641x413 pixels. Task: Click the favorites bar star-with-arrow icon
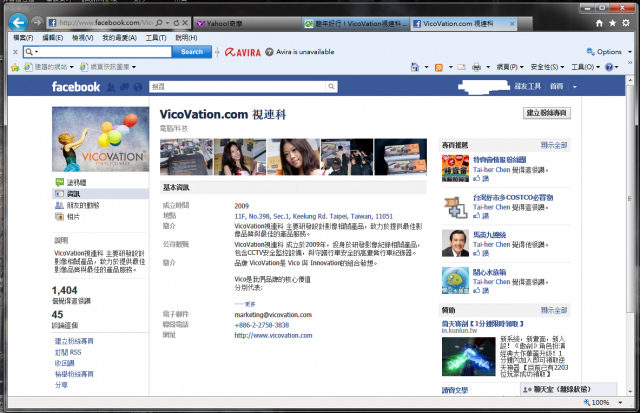(x=15, y=67)
